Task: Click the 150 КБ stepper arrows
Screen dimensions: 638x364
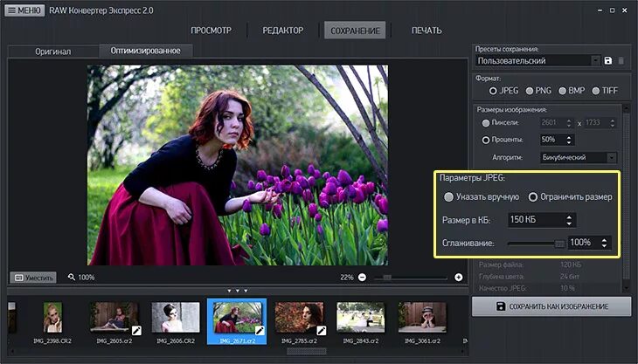Action: [x=569, y=220]
